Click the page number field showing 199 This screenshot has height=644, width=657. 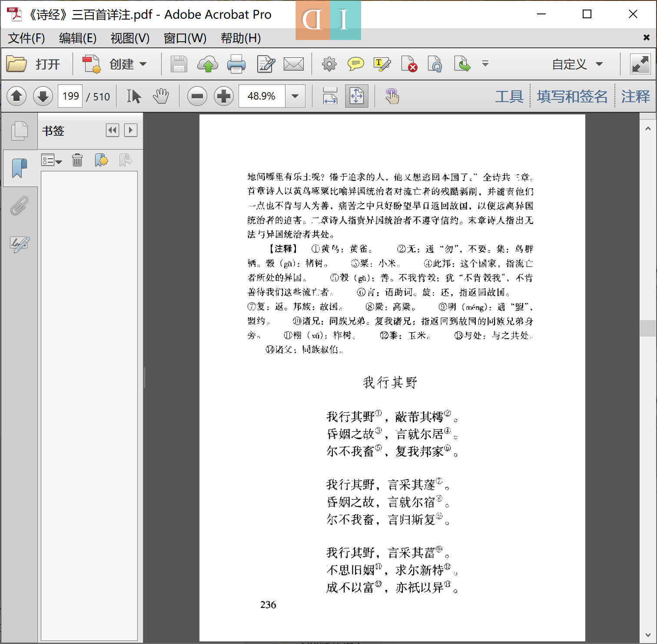click(70, 96)
